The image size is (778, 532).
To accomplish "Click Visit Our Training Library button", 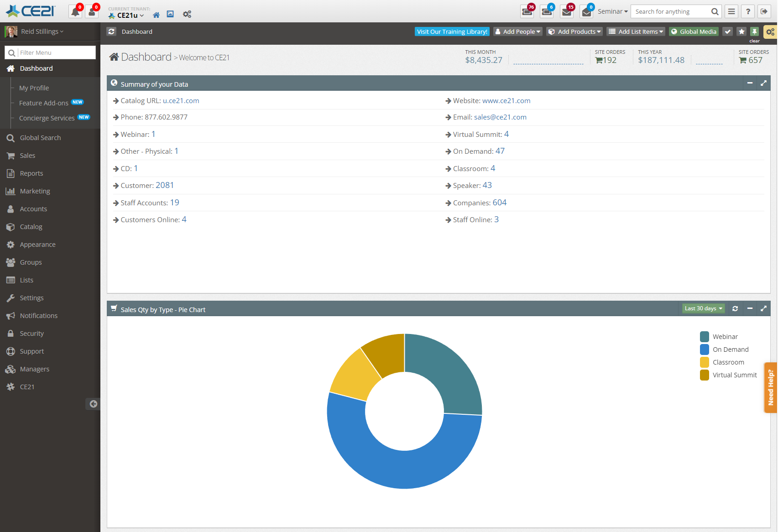I will tap(452, 31).
